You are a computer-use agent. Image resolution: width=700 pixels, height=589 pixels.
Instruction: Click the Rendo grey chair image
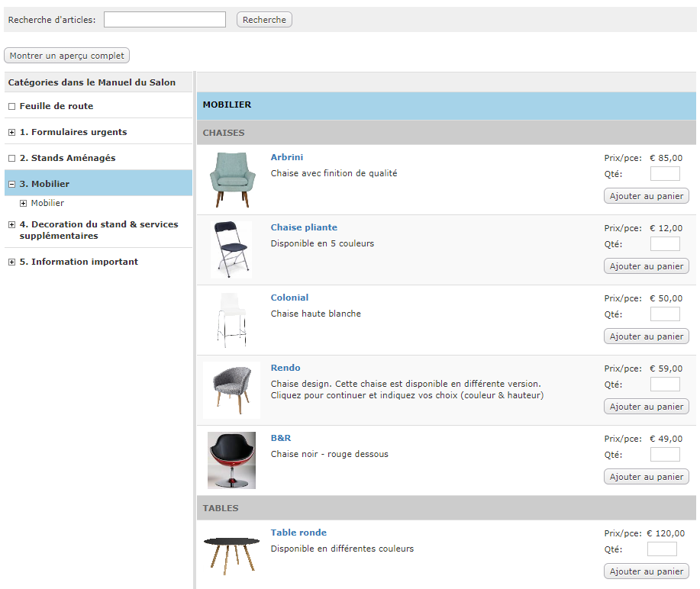coord(232,391)
